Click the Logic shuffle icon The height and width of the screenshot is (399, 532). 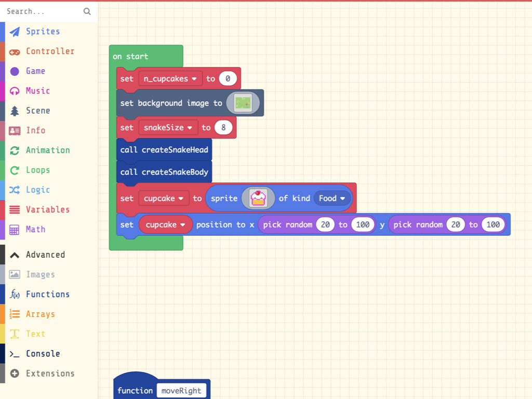point(15,190)
